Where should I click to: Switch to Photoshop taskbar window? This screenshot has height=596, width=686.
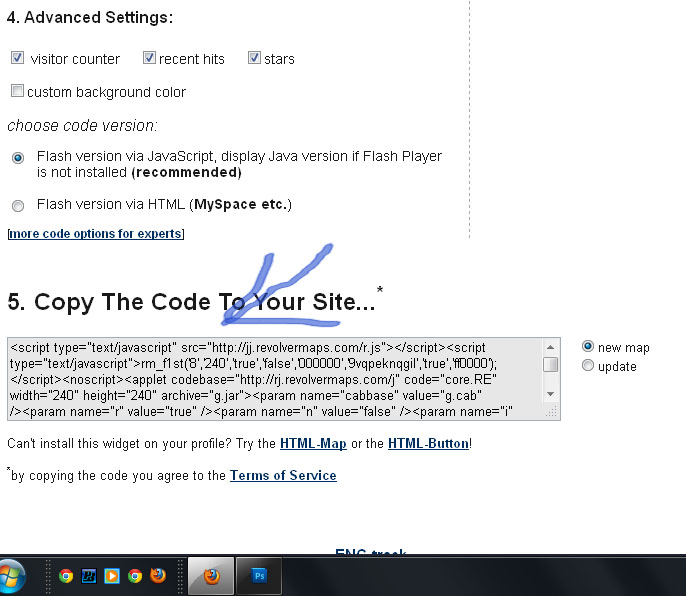[x=259, y=576]
